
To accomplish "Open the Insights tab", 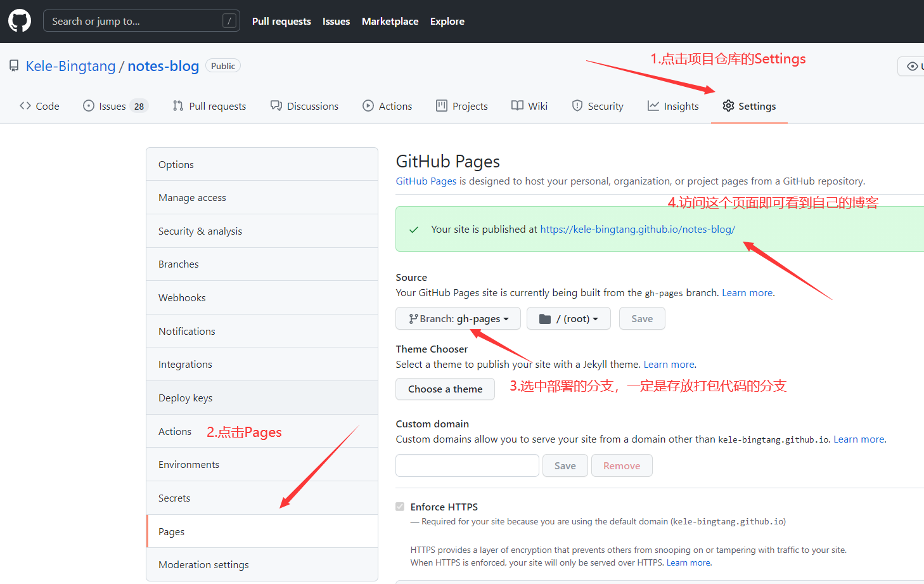I will click(x=673, y=106).
